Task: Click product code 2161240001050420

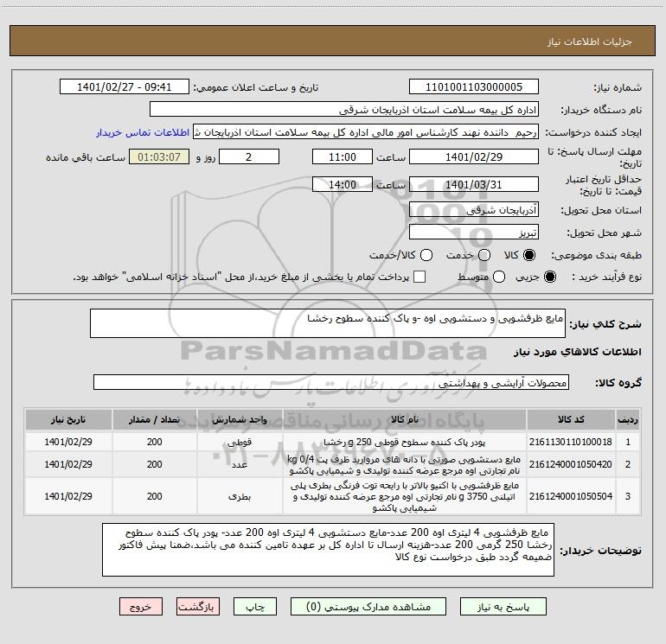Action: pyautogui.click(x=571, y=464)
